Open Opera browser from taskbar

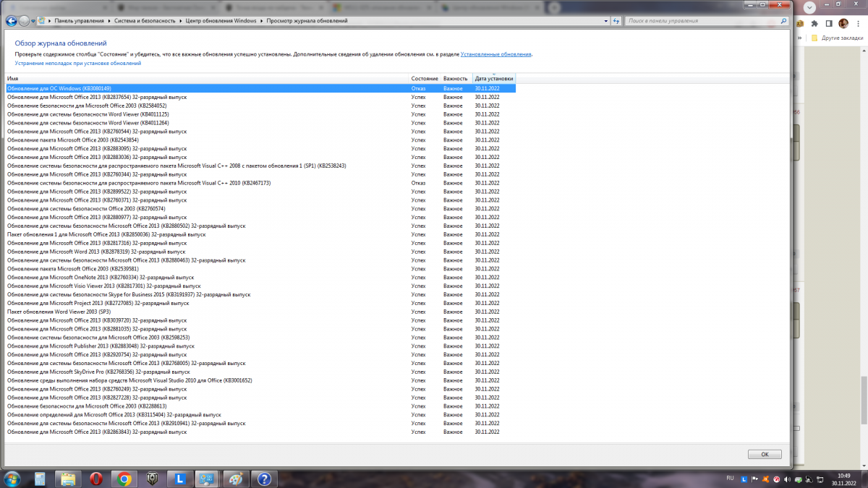click(96, 479)
